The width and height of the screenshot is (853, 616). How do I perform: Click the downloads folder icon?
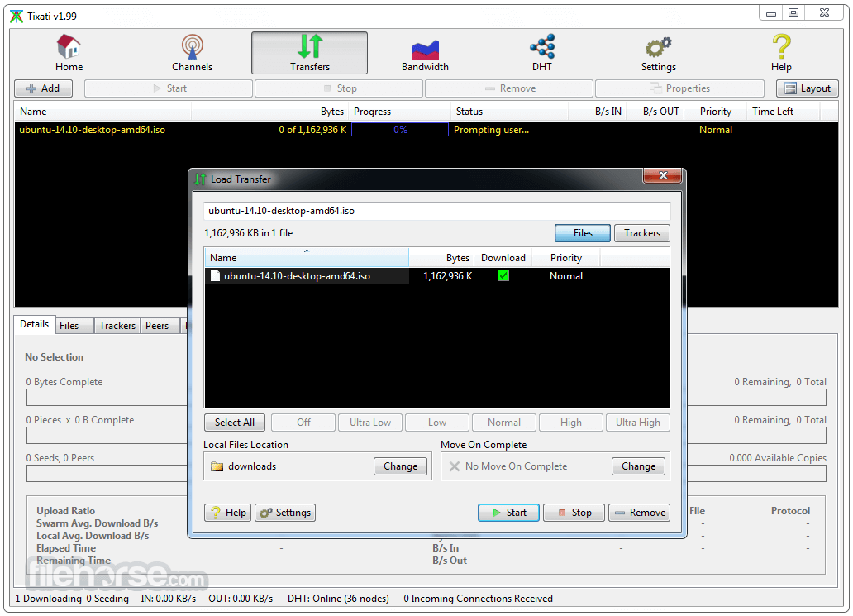217,466
